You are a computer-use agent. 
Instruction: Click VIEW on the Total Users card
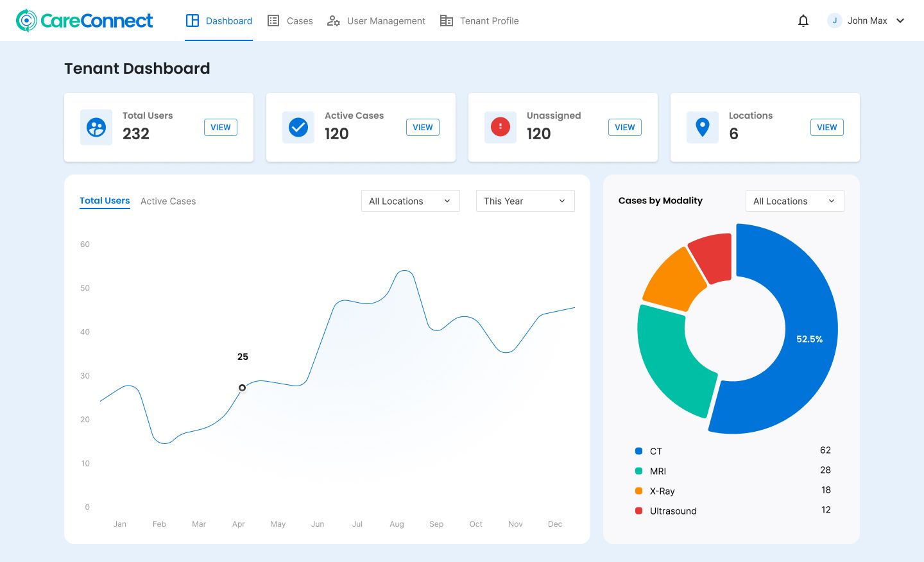pos(221,127)
